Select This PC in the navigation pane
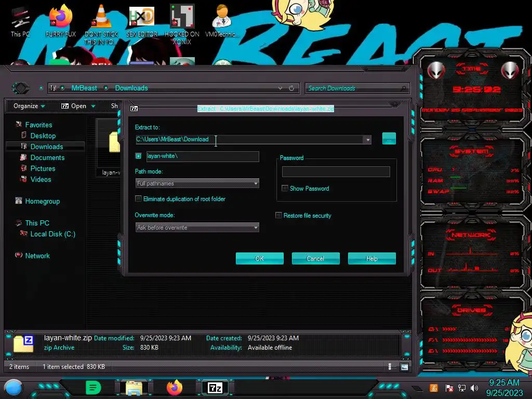Viewport: 532px width, 399px height. click(37, 223)
